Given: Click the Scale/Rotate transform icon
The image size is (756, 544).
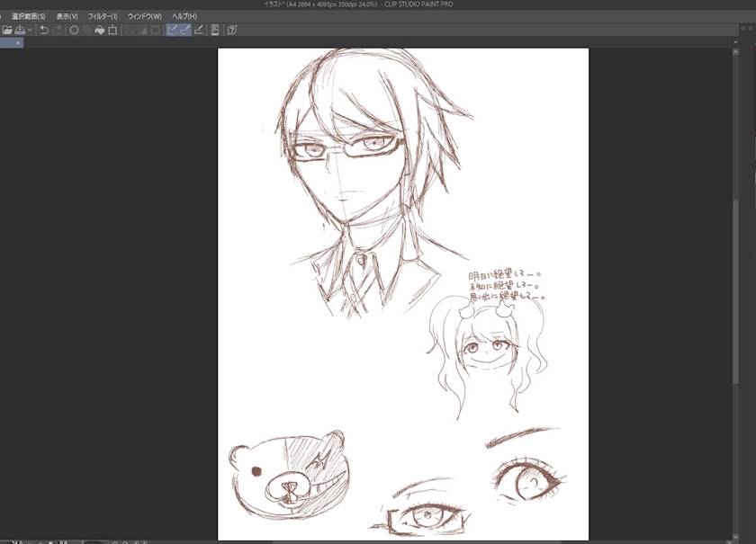Looking at the screenshot, I should (112, 30).
